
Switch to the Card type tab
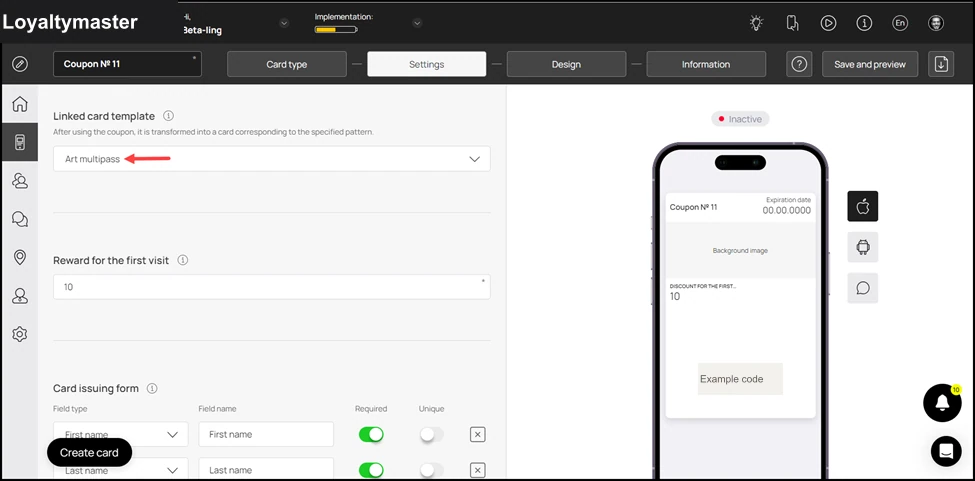[287, 64]
